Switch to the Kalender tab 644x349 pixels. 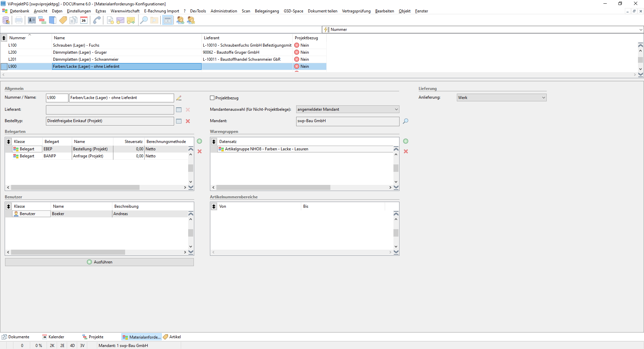53,337
